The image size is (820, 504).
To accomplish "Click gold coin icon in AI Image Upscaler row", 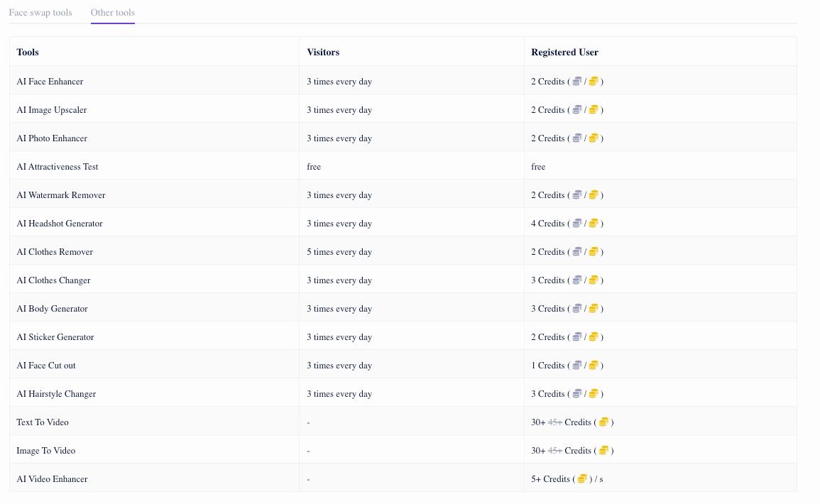I will pos(594,110).
